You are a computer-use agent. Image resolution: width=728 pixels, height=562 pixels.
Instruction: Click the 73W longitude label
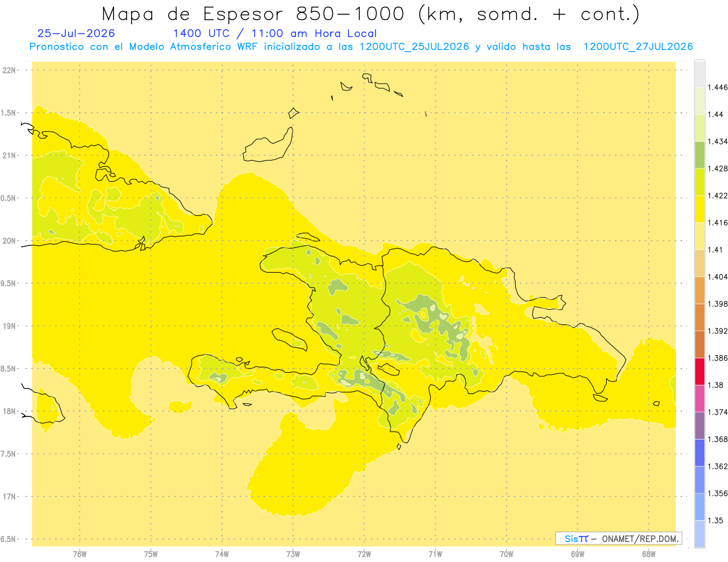[293, 554]
